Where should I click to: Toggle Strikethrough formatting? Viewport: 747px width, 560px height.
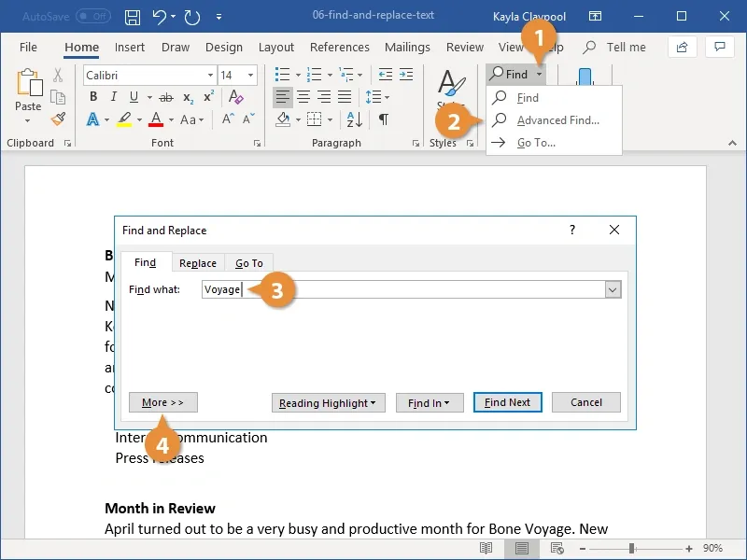click(x=166, y=98)
